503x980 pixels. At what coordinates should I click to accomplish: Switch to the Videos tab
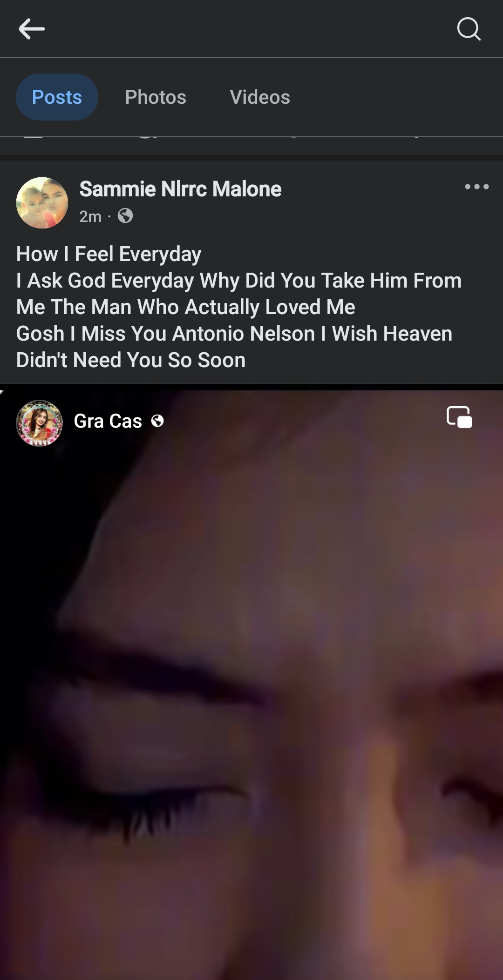tap(260, 97)
